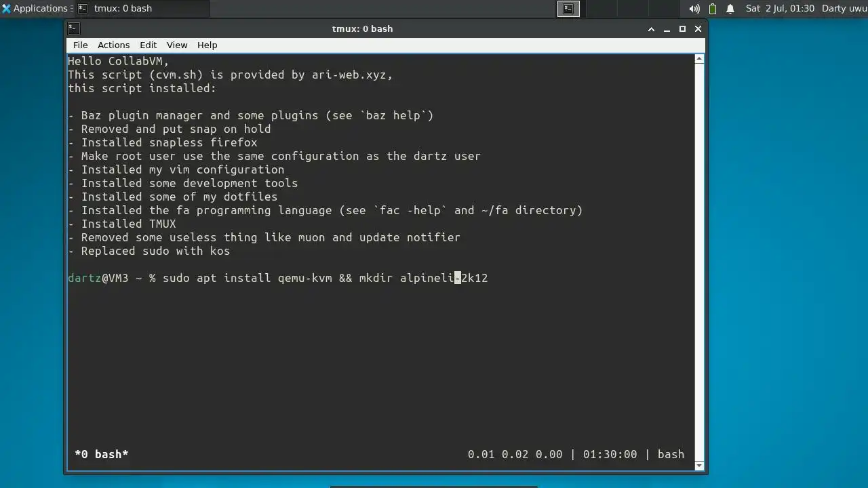Screen dimensions: 868x488
Task: Open the File menu
Action: point(80,45)
